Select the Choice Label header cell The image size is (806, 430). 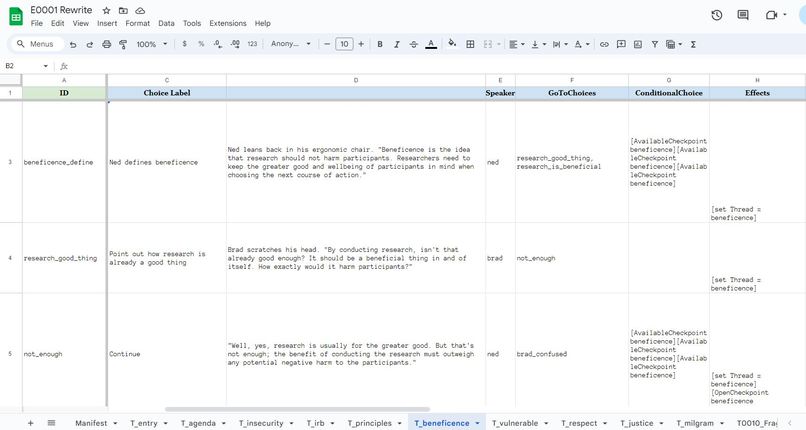point(167,93)
